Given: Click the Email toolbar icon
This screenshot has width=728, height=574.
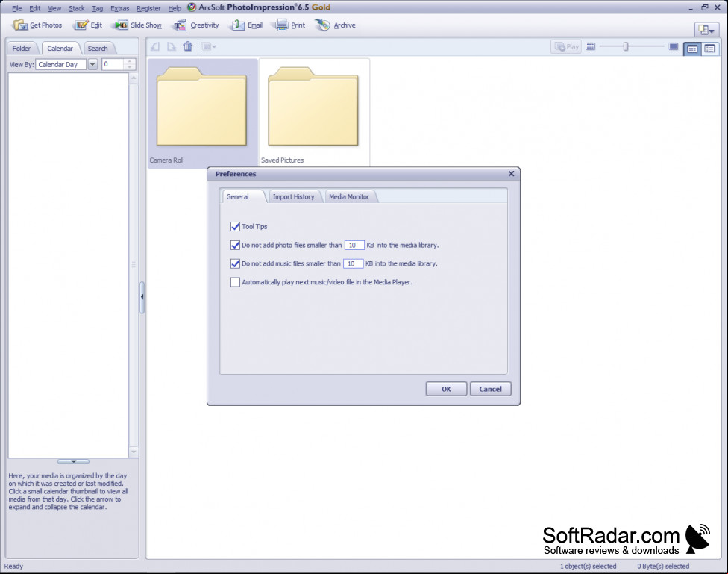Looking at the screenshot, I should 246,25.
